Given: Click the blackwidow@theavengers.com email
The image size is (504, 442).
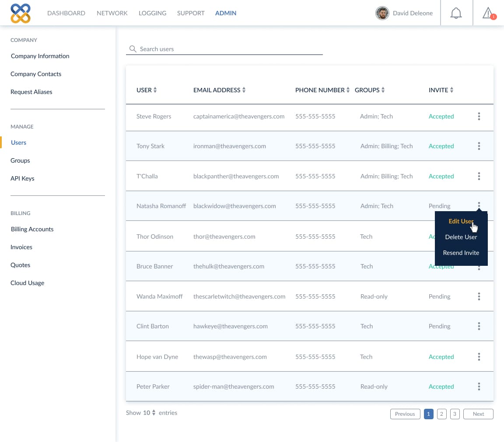Looking at the screenshot, I should point(234,206).
